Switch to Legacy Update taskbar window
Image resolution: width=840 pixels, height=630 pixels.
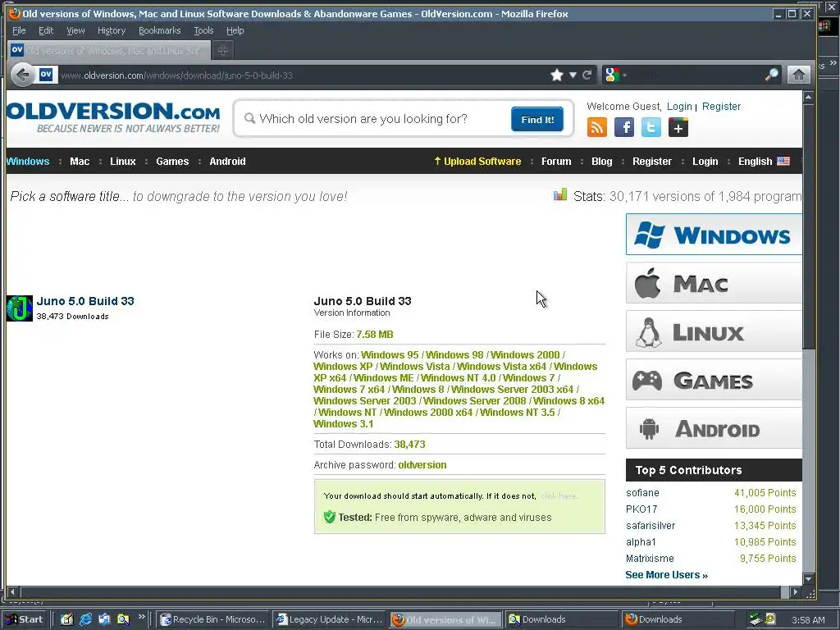pos(330,619)
